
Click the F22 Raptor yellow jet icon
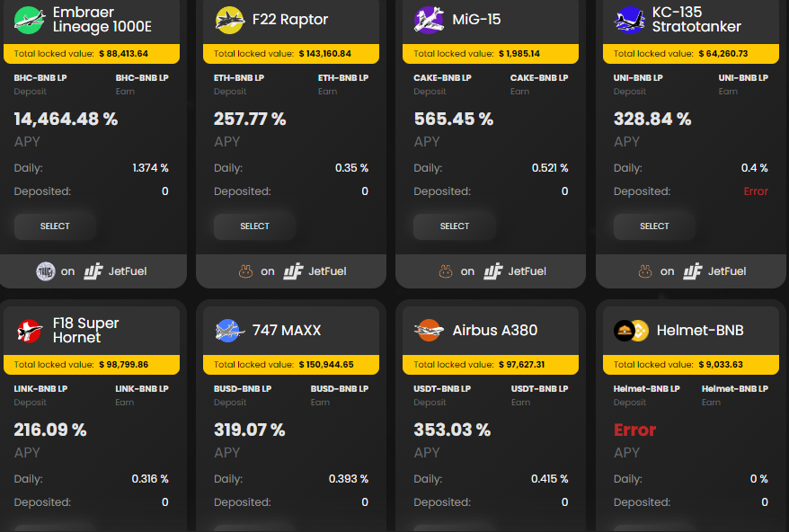(229, 20)
